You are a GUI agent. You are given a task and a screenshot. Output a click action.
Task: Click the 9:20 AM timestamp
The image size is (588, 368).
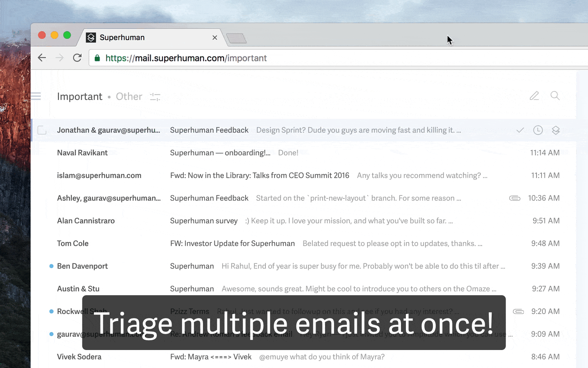[x=546, y=312]
